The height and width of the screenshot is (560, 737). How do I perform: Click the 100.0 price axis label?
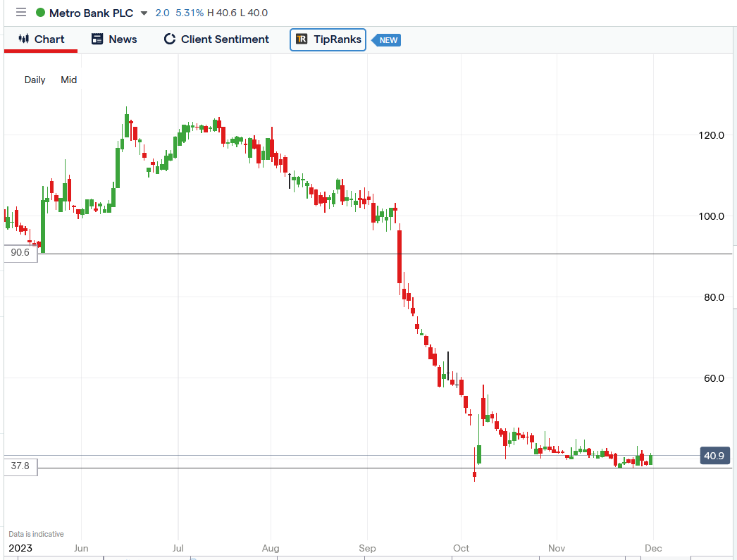[x=711, y=216]
